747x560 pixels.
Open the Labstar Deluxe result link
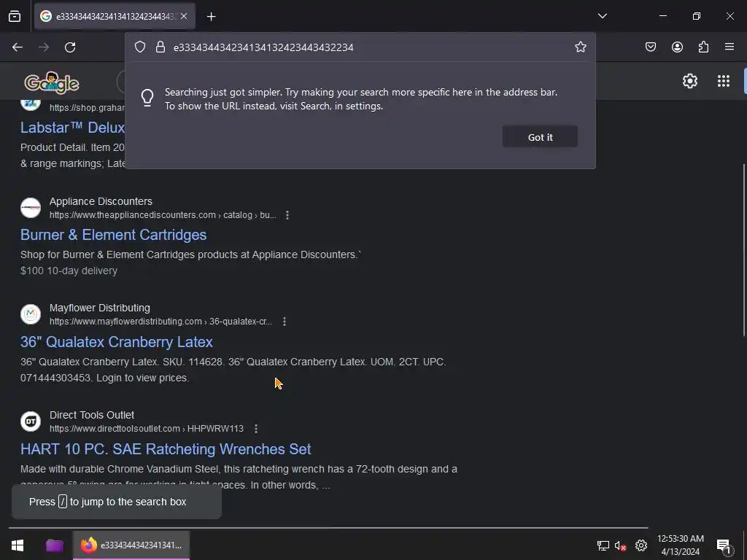(72, 128)
